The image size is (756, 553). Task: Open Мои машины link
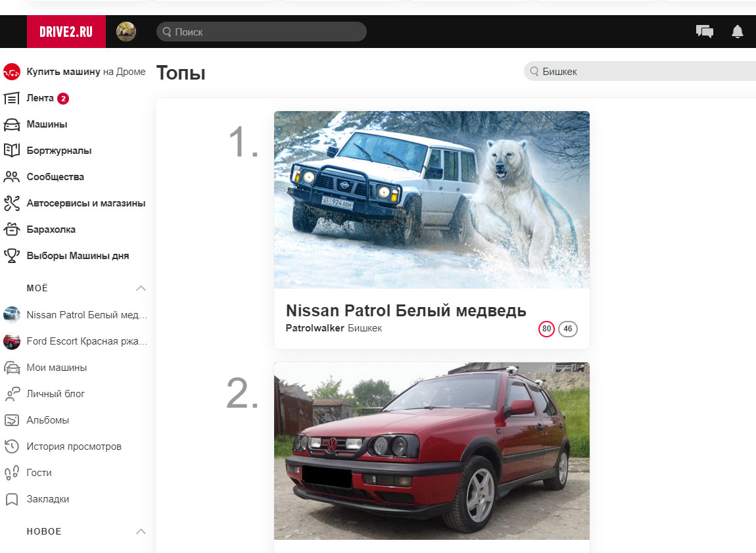click(57, 368)
